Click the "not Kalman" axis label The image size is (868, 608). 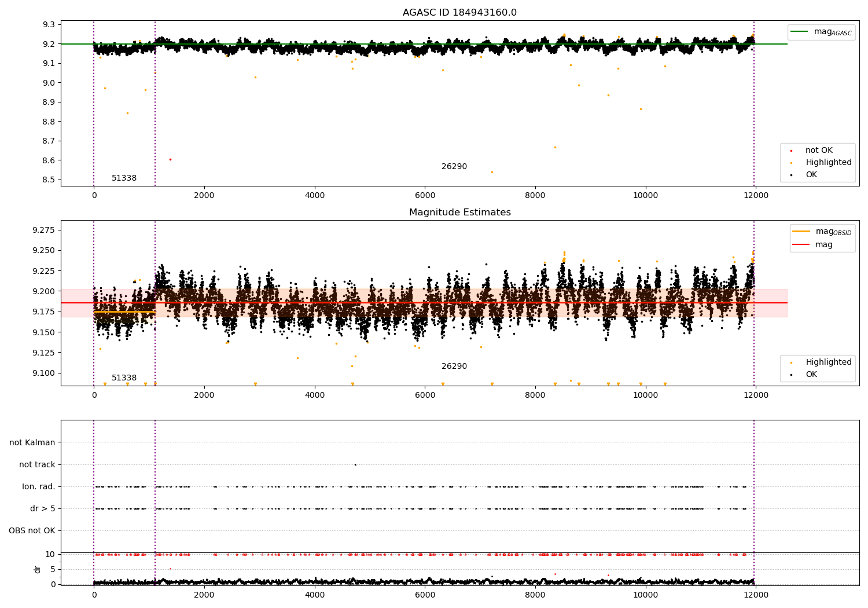[32, 442]
